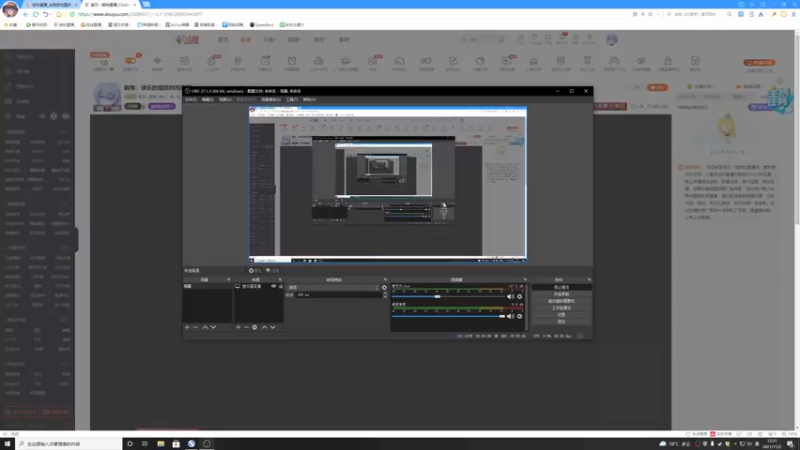Expand Douyu 视频 navigation dropdown

click(294, 39)
